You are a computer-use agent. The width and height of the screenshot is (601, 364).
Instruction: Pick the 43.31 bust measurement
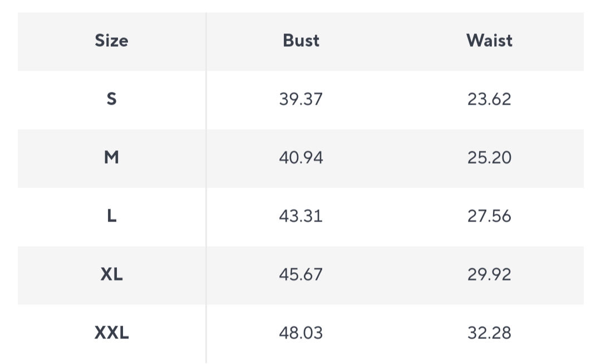pos(301,216)
